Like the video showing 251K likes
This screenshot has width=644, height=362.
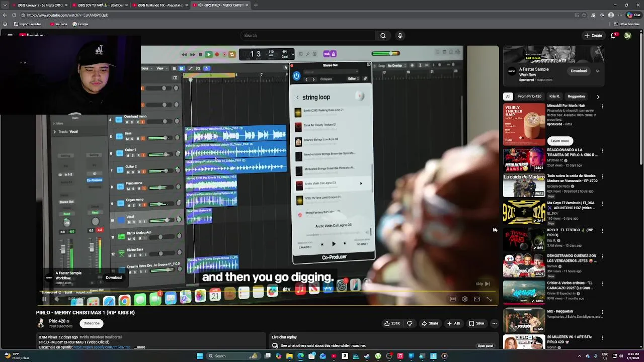(392, 323)
